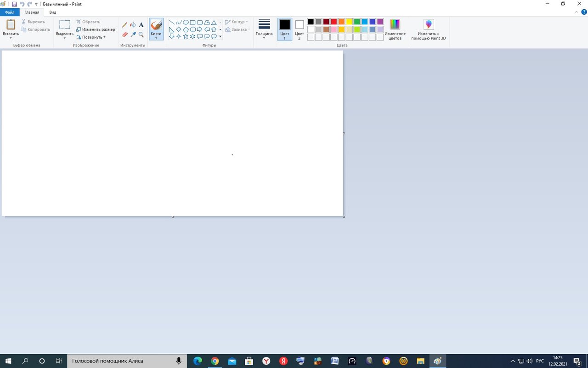
Task: Pick the red color swatch
Action: [x=334, y=22]
